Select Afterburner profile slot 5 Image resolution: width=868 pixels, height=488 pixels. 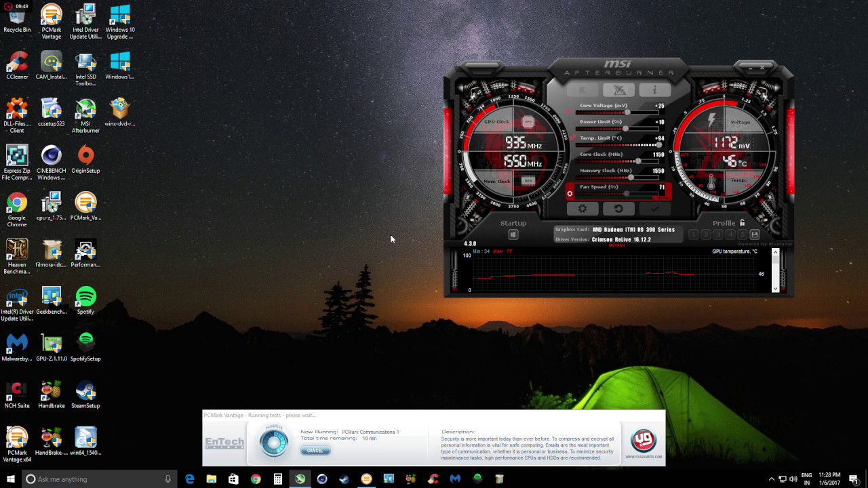742,235
